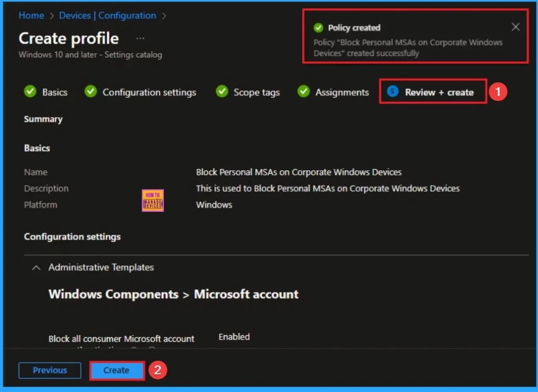Navigate to Home via the breadcrumb
Image resolution: width=538 pixels, height=392 pixels.
[30, 15]
